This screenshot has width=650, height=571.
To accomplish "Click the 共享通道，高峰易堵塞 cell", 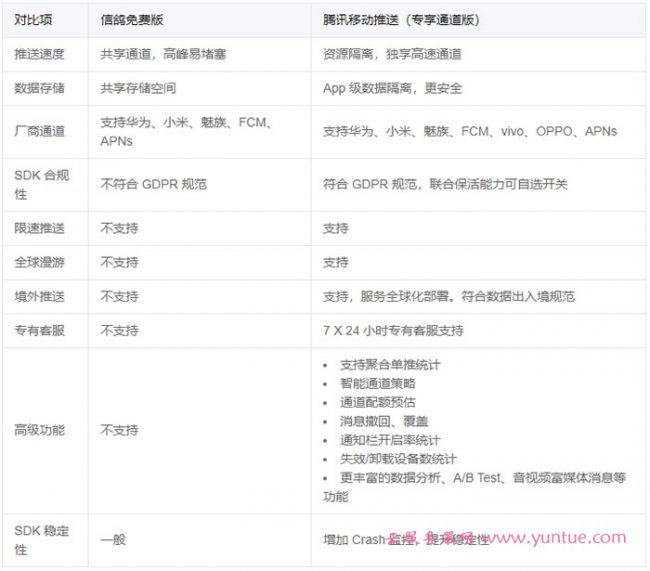I will coord(163,54).
